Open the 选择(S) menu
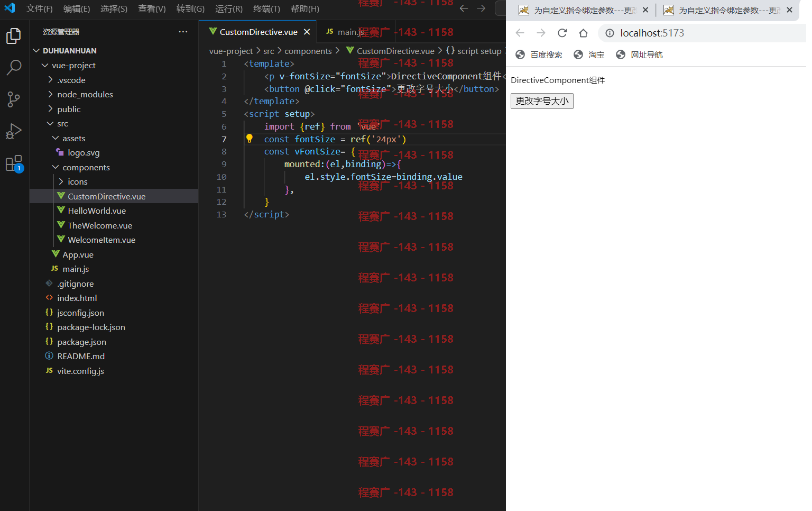This screenshot has width=812, height=511. [x=114, y=9]
